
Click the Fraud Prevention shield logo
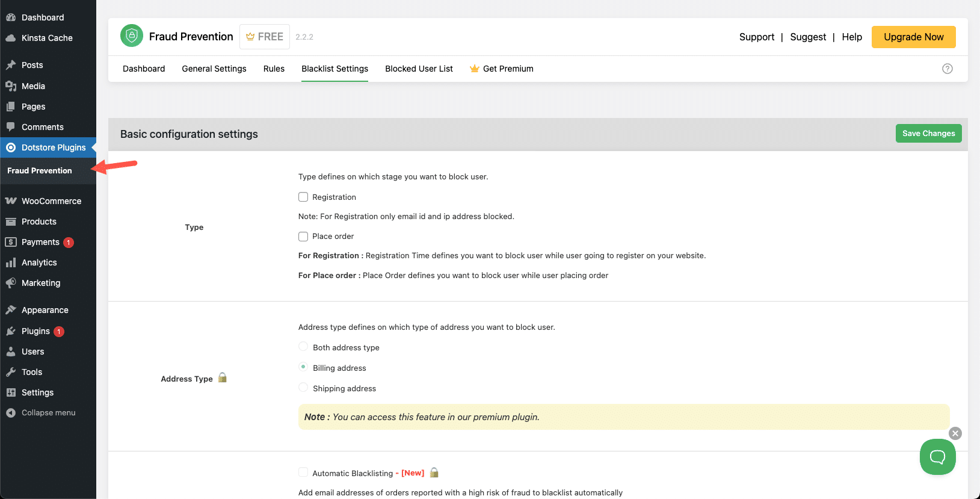[x=131, y=36]
